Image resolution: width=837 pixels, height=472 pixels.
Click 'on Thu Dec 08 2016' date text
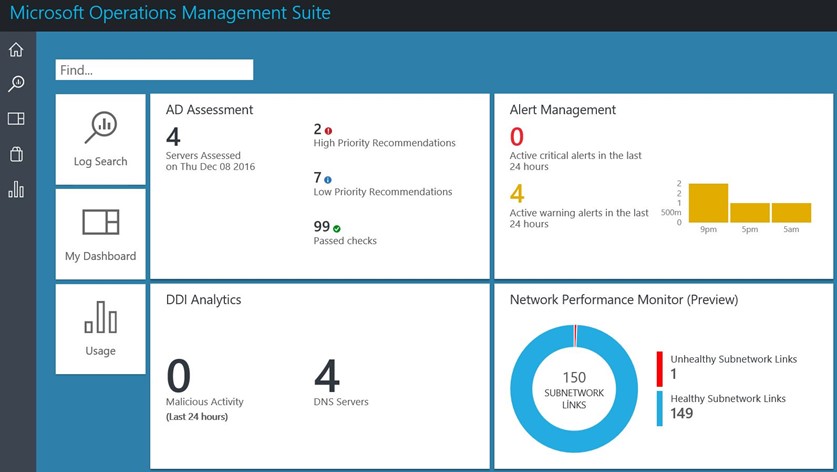[210, 167]
